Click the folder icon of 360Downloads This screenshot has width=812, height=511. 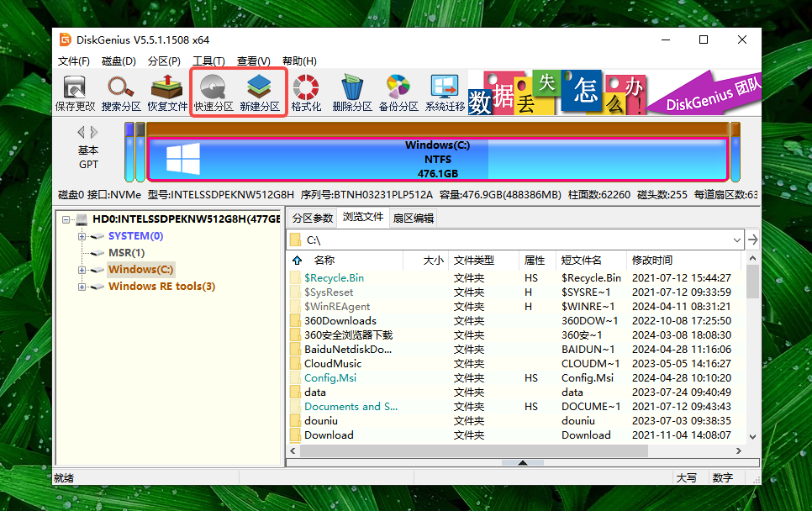(x=295, y=320)
